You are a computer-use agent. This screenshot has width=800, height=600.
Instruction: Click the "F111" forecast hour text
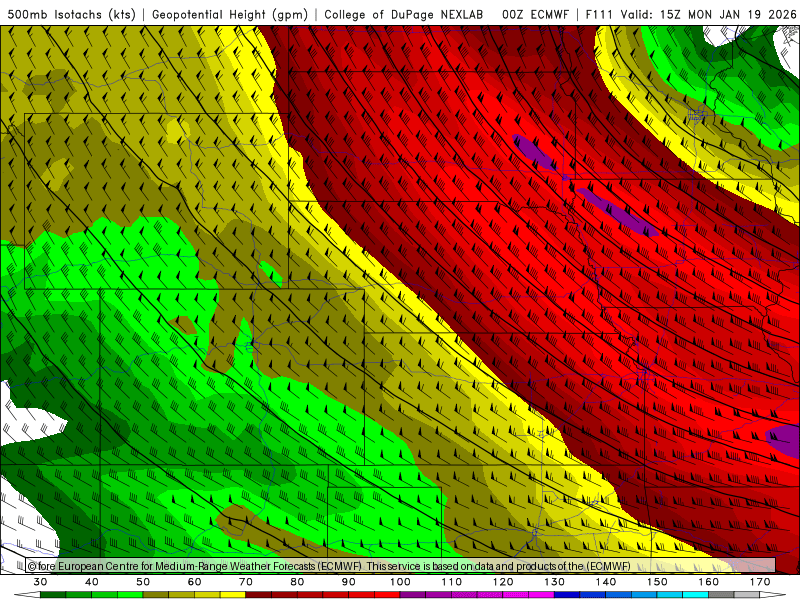(599, 15)
